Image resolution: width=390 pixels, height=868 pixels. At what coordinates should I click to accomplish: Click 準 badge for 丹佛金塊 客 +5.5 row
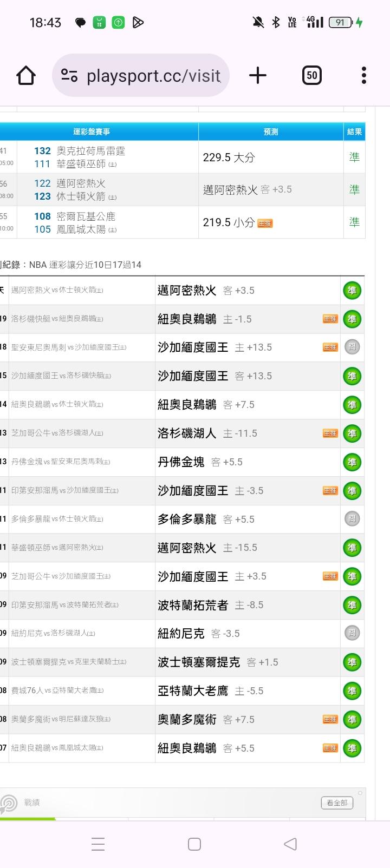[352, 462]
